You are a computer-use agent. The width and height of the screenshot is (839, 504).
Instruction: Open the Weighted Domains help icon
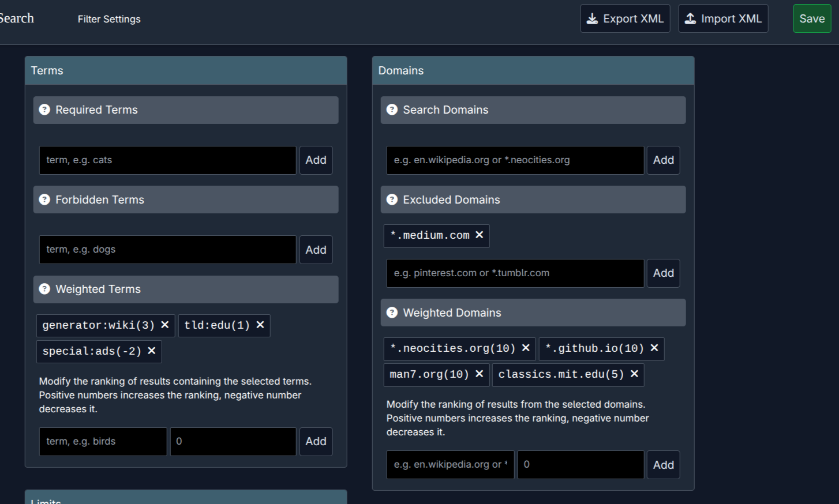point(392,313)
